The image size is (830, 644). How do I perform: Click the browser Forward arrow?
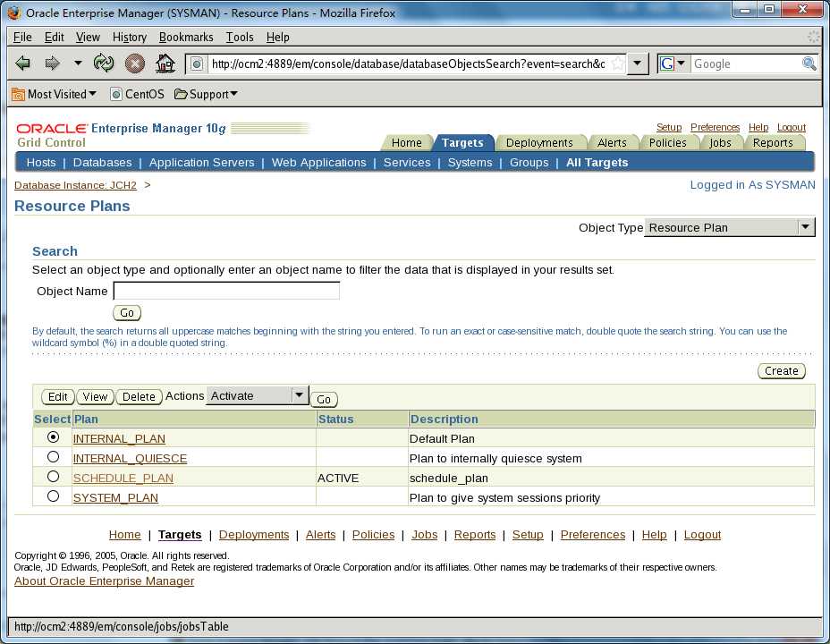pyautogui.click(x=52, y=64)
